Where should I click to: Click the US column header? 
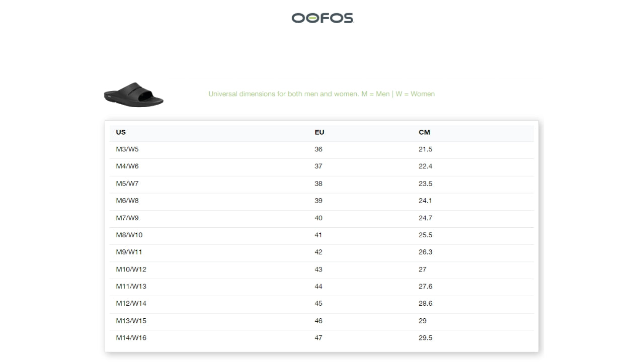(x=121, y=132)
